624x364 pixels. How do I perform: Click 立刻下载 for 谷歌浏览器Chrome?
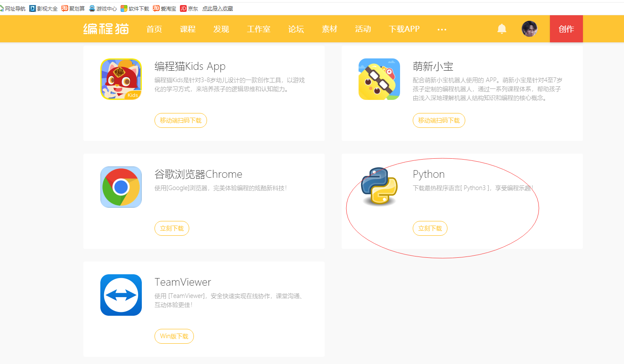(172, 229)
